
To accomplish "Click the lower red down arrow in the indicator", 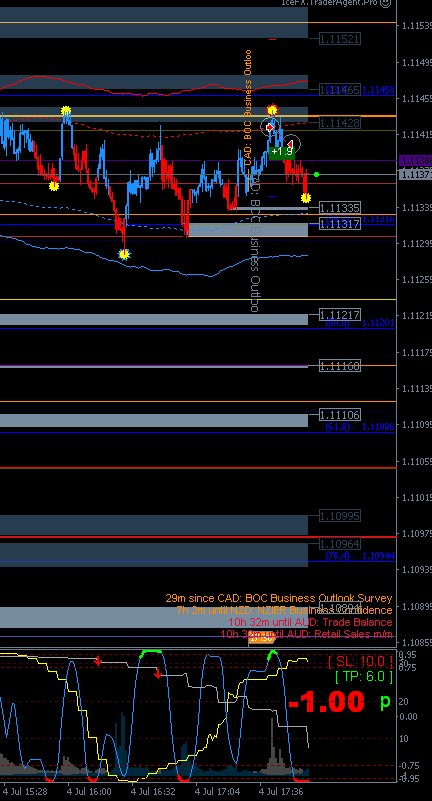I will click(158, 675).
